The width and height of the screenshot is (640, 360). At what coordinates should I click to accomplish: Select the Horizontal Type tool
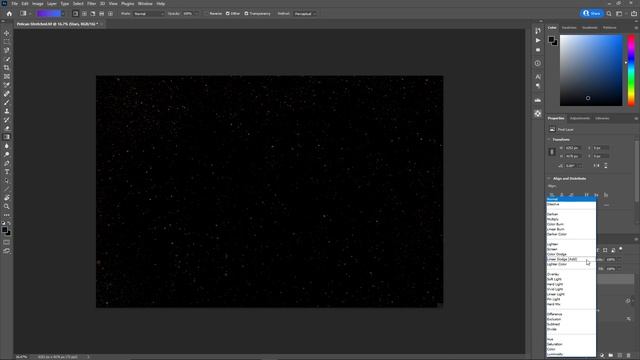tap(7, 172)
